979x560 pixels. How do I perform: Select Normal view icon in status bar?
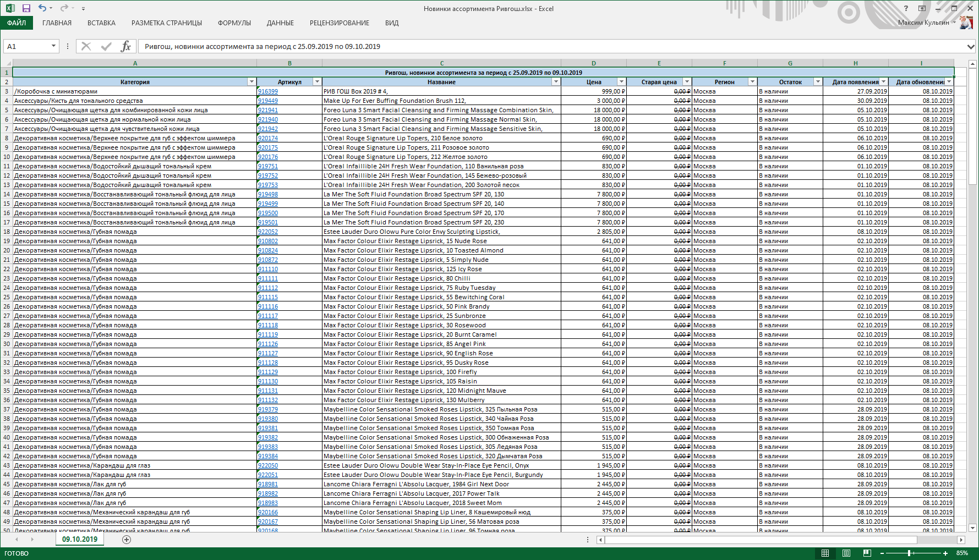coord(825,553)
